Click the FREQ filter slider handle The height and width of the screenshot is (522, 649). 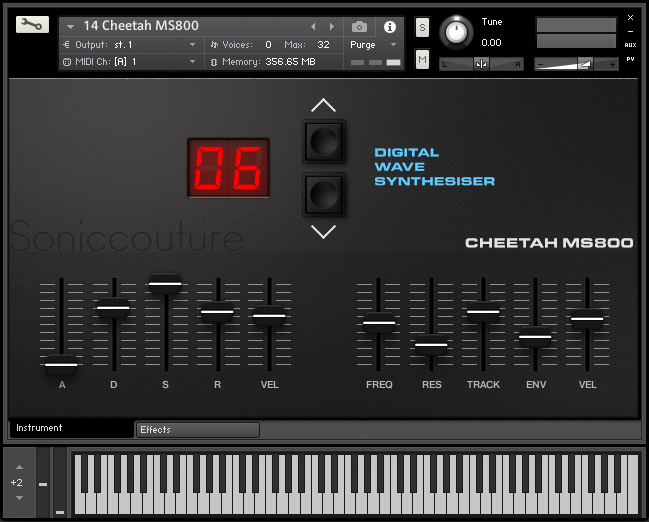tap(379, 323)
